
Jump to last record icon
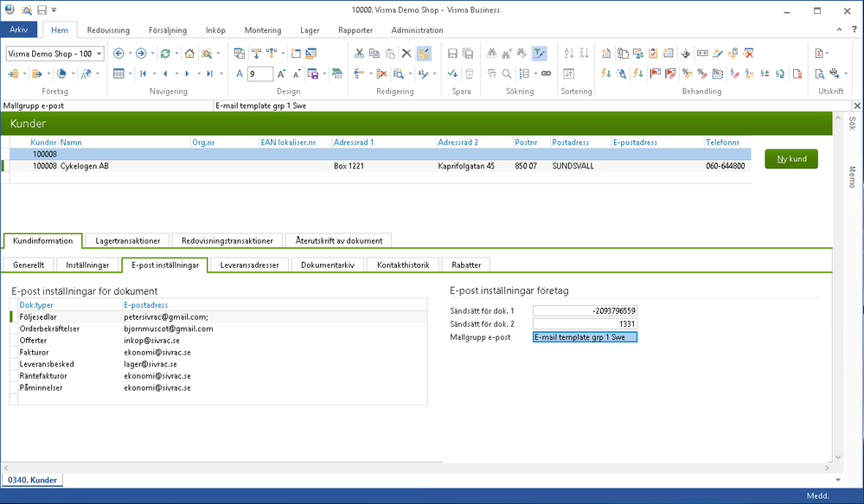tap(209, 73)
